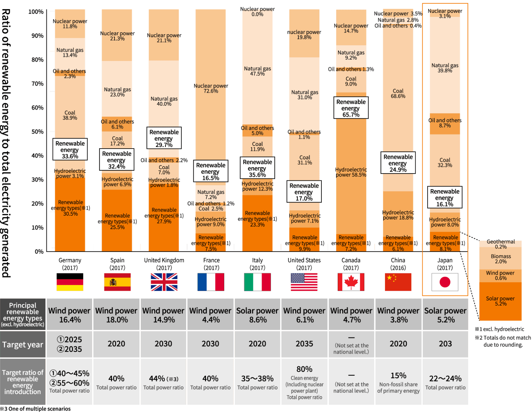Click France's Renewable energy 16.5% box

coord(211,171)
